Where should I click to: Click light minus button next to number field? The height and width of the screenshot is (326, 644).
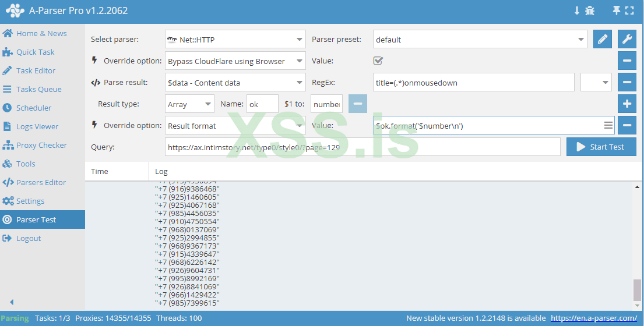pyautogui.click(x=358, y=104)
